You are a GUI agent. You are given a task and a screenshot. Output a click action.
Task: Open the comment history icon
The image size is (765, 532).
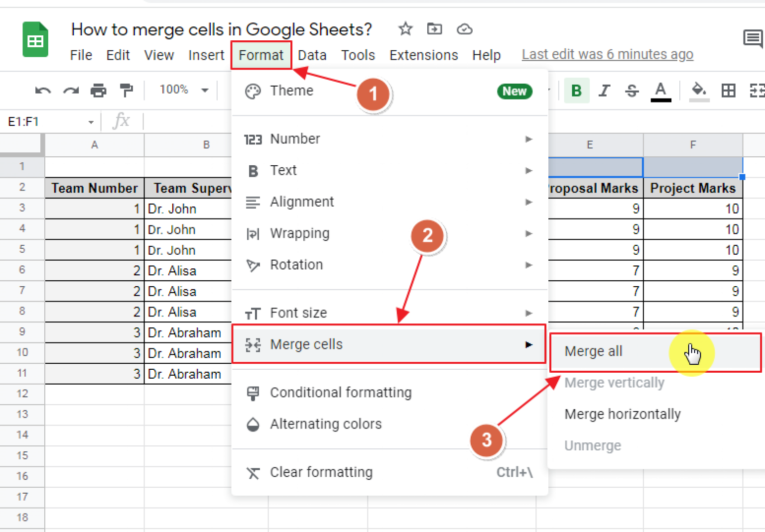753,38
